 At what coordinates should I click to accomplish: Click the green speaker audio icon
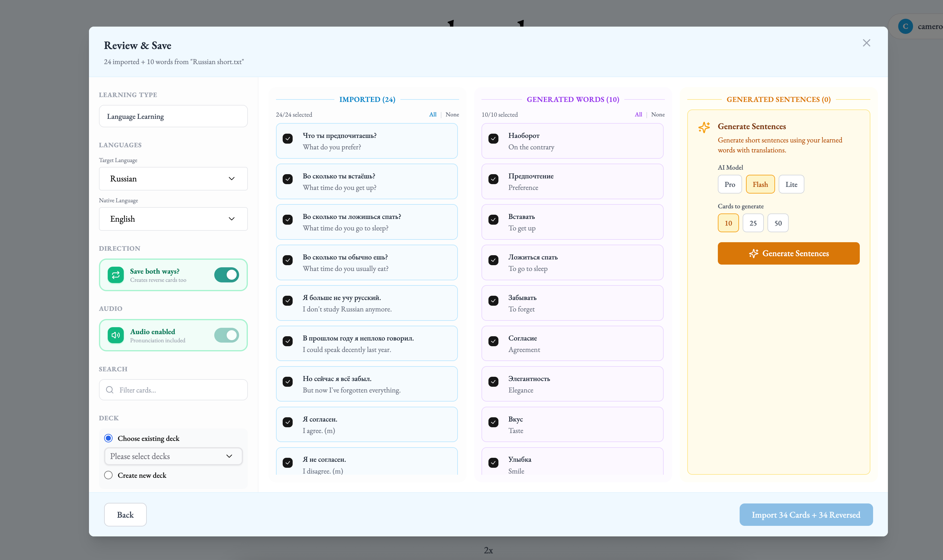(116, 335)
